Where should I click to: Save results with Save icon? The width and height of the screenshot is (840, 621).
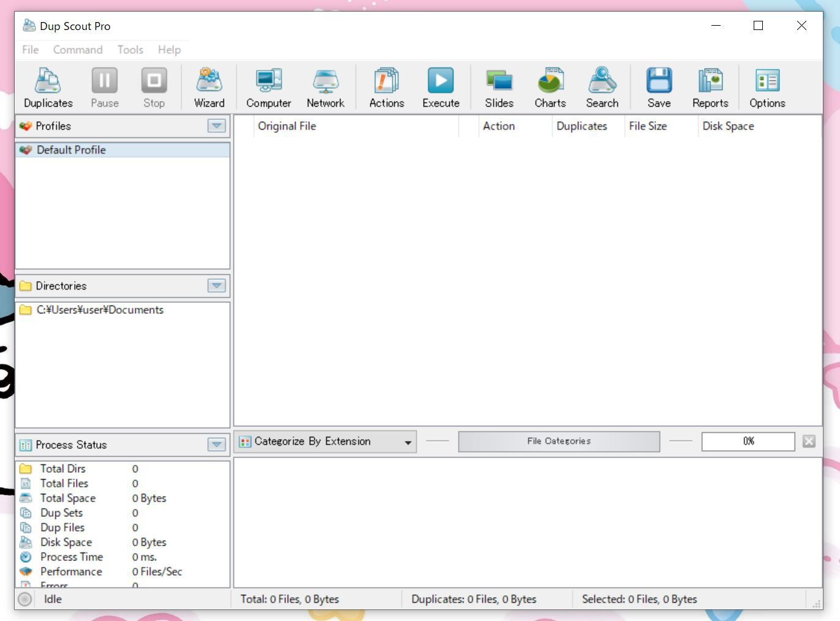[659, 88]
